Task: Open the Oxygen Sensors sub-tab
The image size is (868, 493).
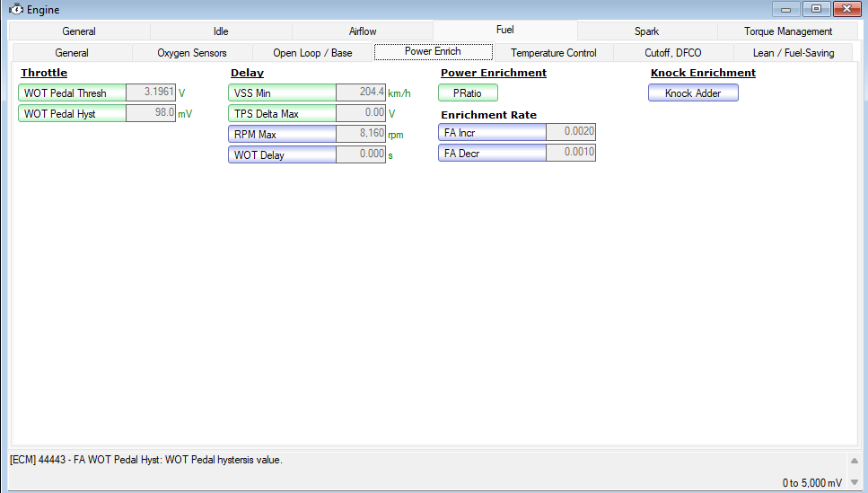Action: [x=191, y=53]
